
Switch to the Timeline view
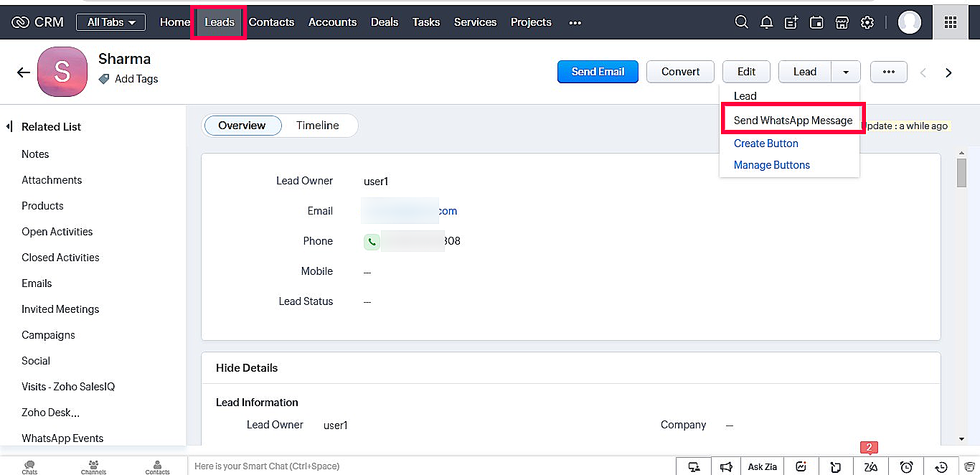pyautogui.click(x=317, y=126)
